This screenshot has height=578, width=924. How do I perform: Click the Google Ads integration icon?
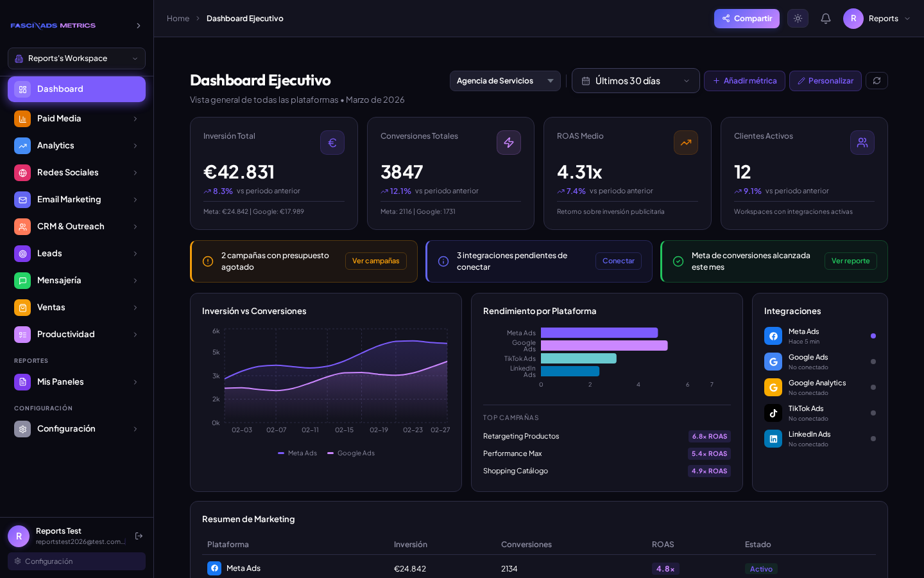(x=773, y=362)
